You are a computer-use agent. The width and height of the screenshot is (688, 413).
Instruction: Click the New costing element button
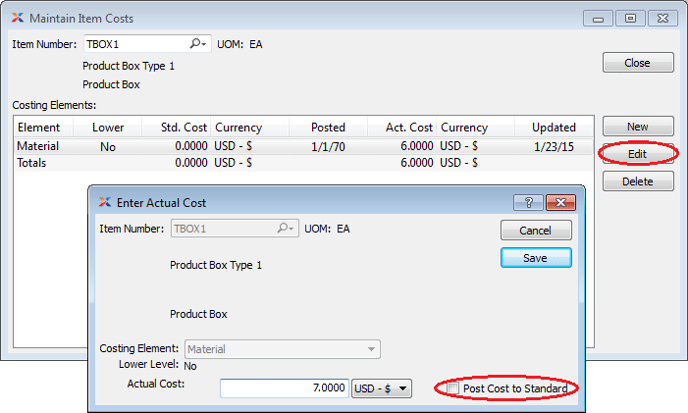point(637,127)
